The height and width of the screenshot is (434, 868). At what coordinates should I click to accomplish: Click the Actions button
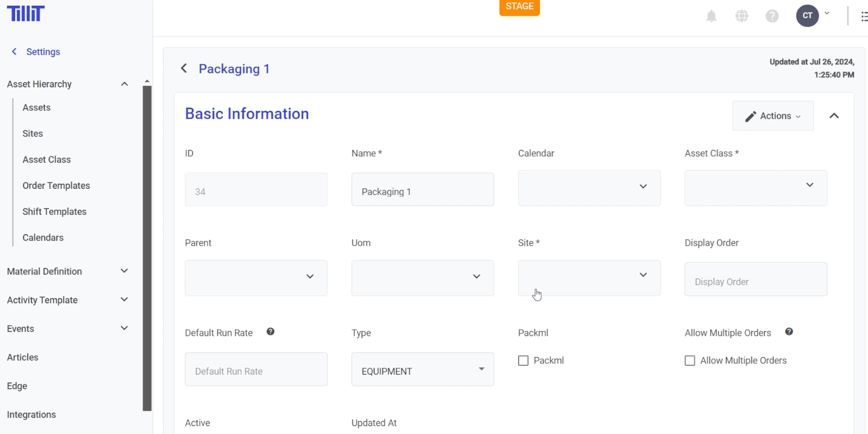pyautogui.click(x=773, y=116)
